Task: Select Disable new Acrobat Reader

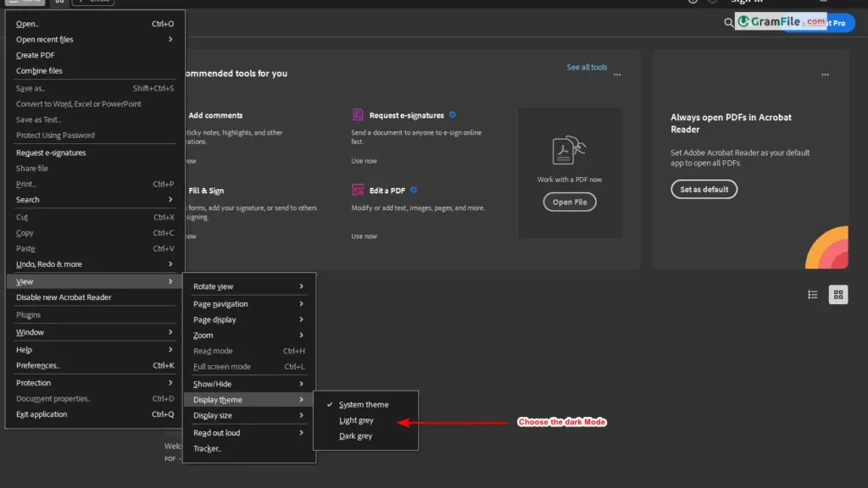Action: 94,297
